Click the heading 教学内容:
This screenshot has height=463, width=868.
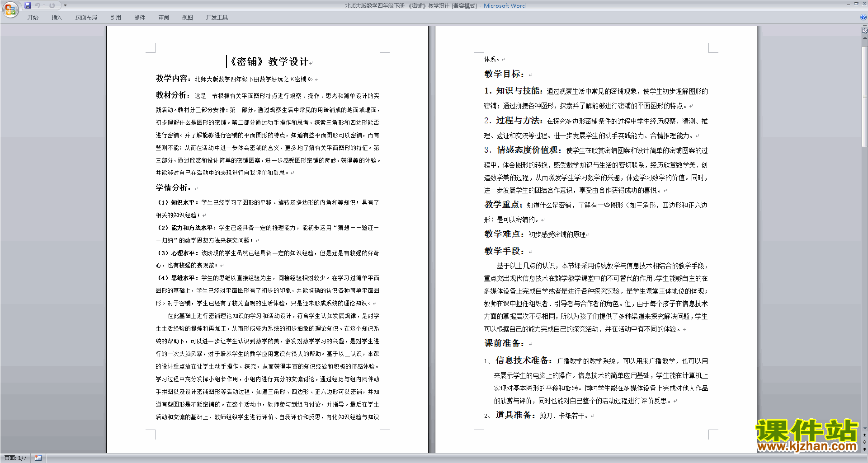point(174,78)
